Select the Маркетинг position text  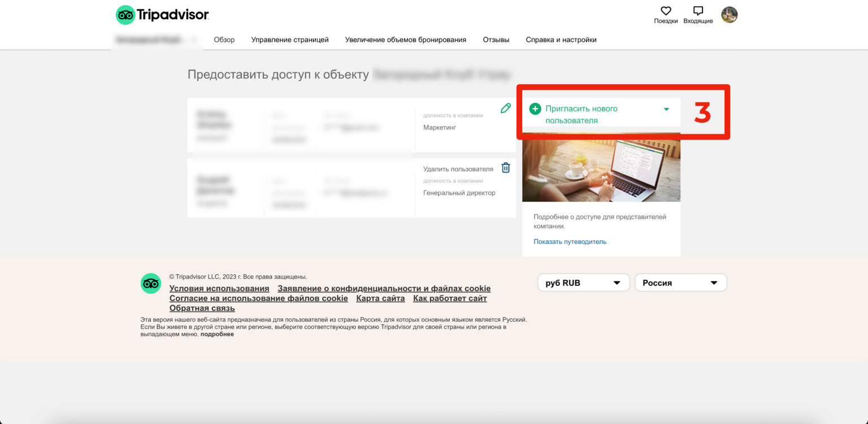coord(440,127)
